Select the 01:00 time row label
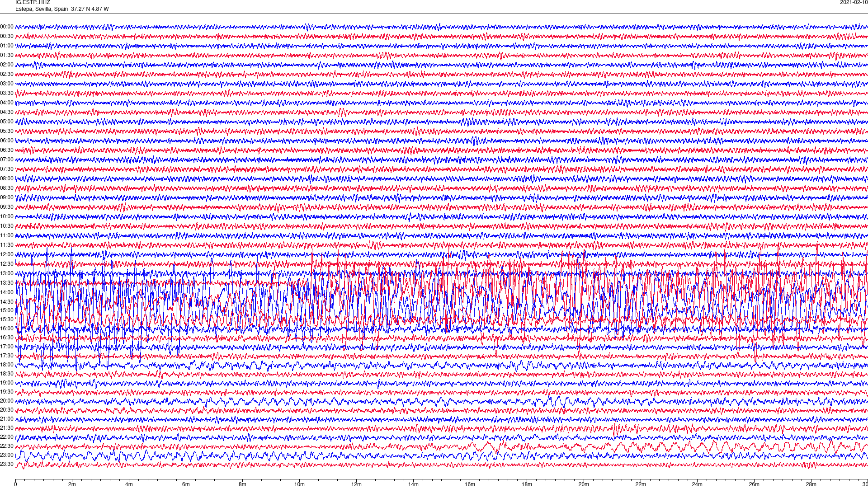The width and height of the screenshot is (868, 488). tap(7, 46)
